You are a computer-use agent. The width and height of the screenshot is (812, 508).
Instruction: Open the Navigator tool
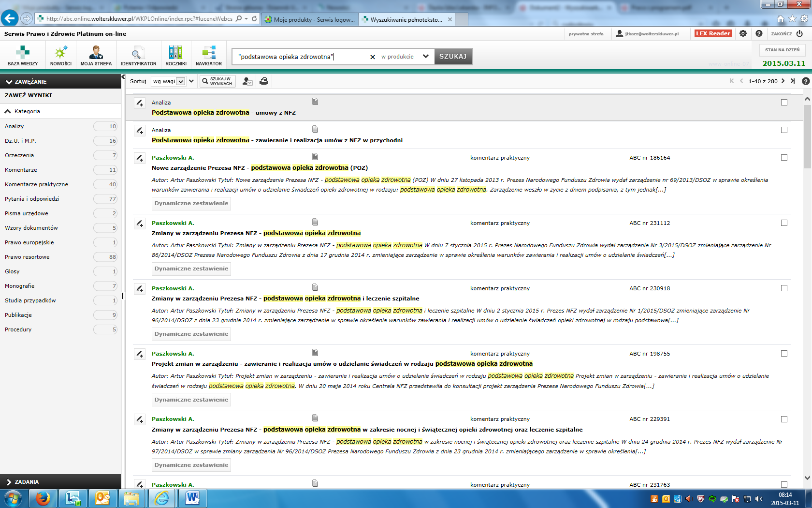[x=209, y=56]
